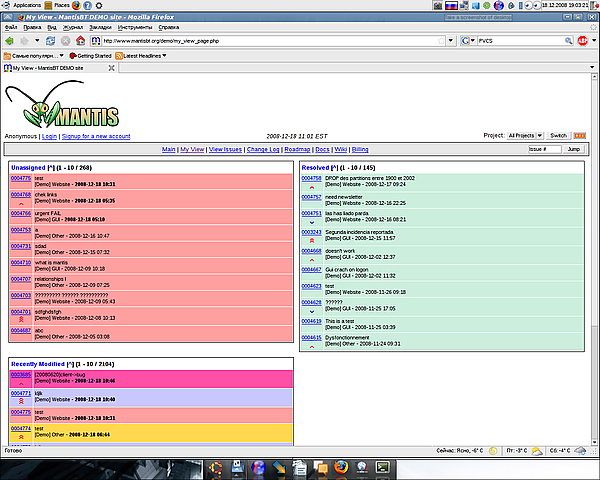Click the URL address bar field
Image resolution: width=600 pixels, height=480 pixels.
(269, 41)
